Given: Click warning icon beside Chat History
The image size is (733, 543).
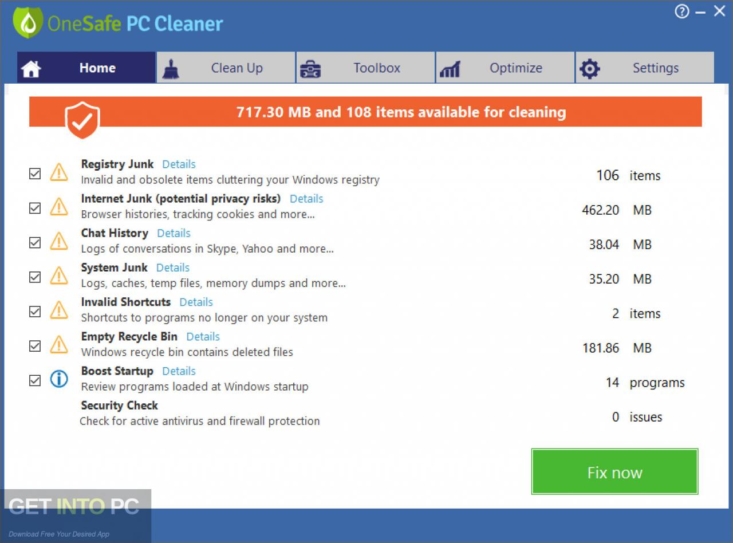Looking at the screenshot, I should tap(59, 241).
